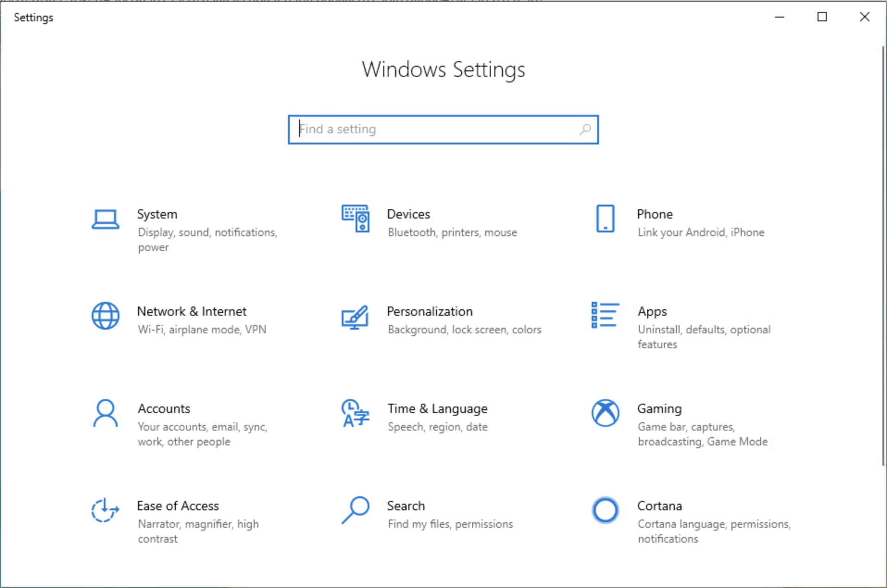Open the Phone settings label
The width and height of the screenshot is (887, 588).
pyautogui.click(x=655, y=214)
